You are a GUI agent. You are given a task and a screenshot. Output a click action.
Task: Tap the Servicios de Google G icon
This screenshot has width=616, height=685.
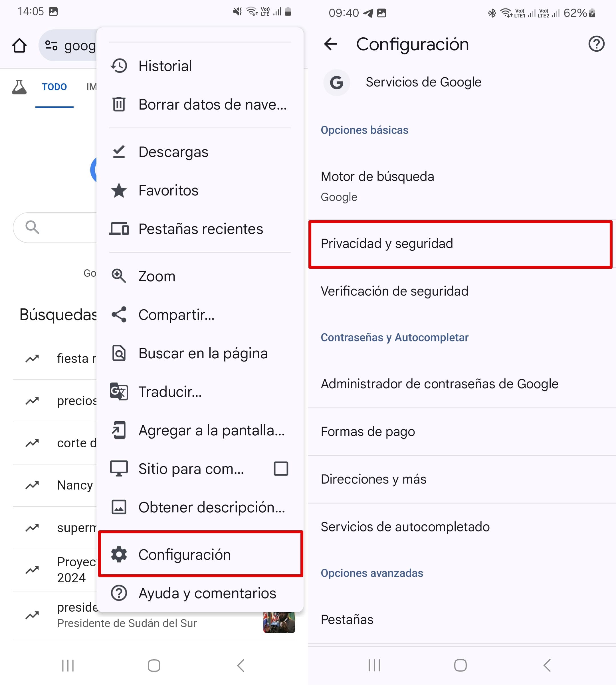[337, 82]
